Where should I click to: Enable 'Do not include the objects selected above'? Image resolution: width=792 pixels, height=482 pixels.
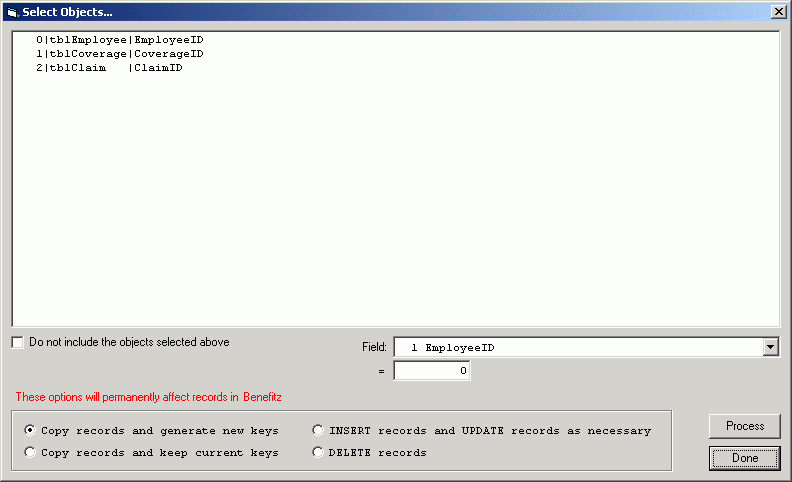point(18,342)
